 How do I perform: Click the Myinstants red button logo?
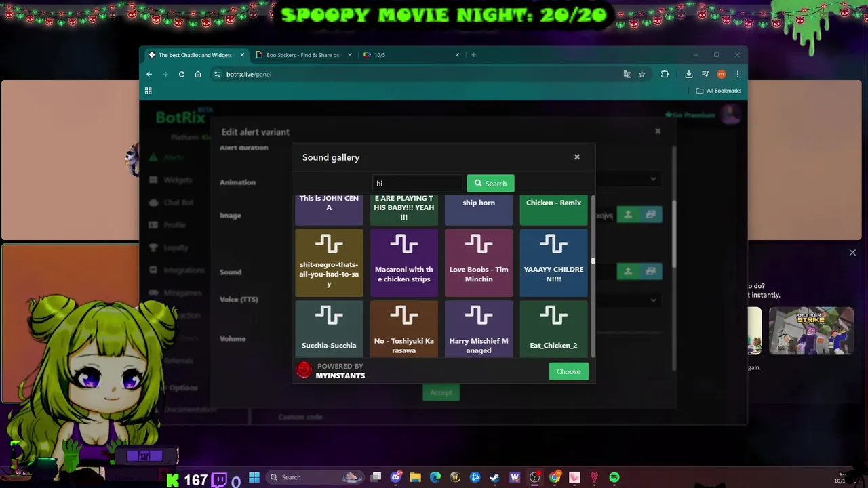pyautogui.click(x=304, y=370)
